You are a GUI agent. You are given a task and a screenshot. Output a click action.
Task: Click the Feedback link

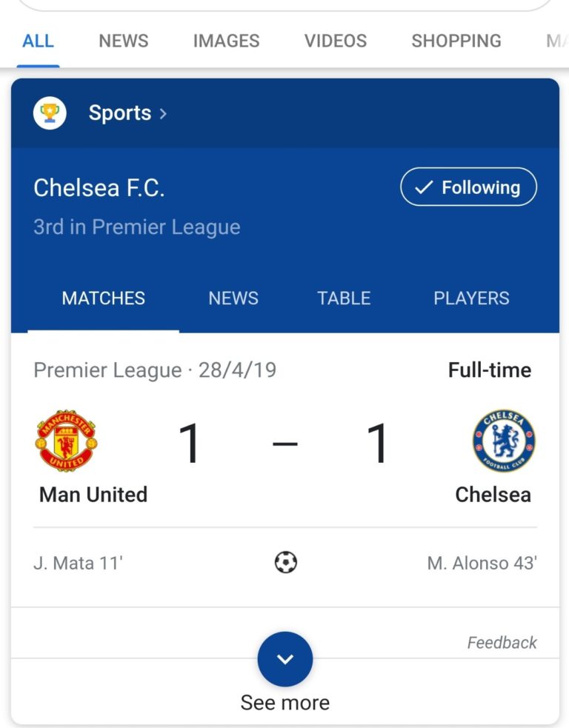pos(502,643)
